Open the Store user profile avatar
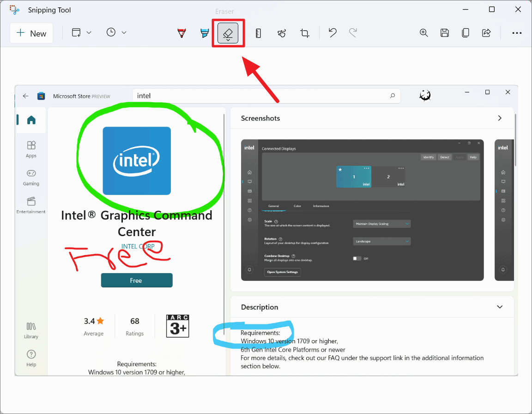Screen dimensions: 532x414 [x=425, y=96]
